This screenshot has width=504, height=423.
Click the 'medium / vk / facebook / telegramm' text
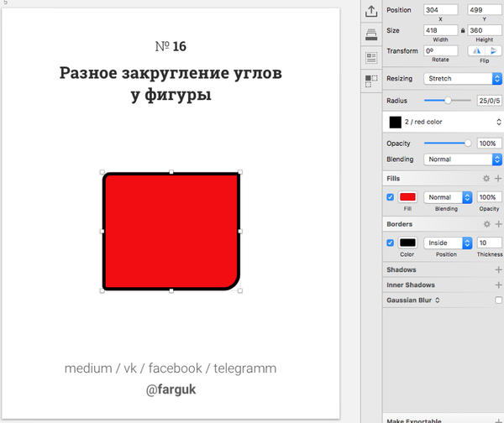click(171, 368)
